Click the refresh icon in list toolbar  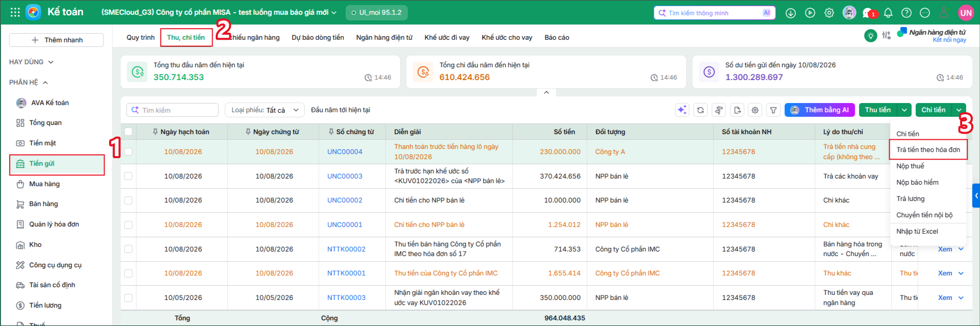click(x=701, y=110)
